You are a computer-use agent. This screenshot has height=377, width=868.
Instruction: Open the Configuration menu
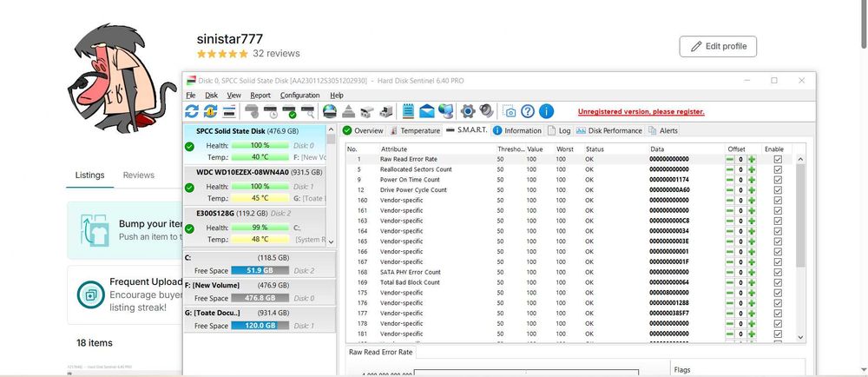[x=299, y=96]
